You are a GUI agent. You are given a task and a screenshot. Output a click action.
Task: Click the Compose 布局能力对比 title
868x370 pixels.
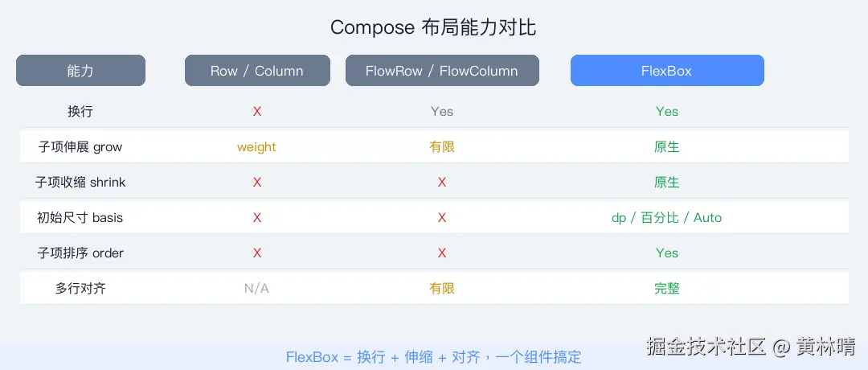[x=433, y=27]
